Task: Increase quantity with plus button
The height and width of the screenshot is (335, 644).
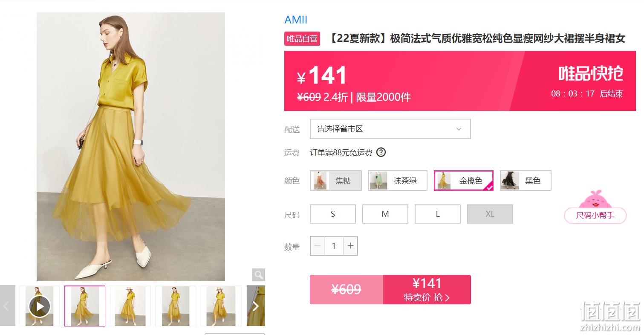Action: pyautogui.click(x=350, y=246)
